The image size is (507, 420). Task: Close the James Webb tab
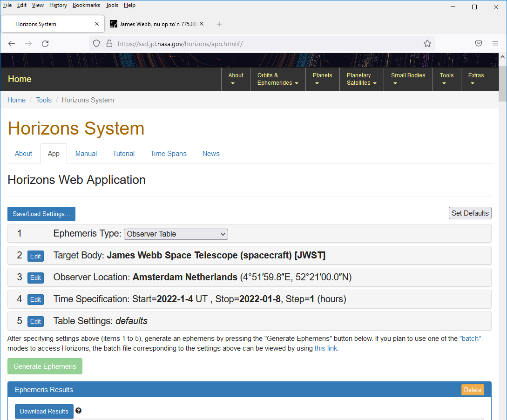click(202, 24)
